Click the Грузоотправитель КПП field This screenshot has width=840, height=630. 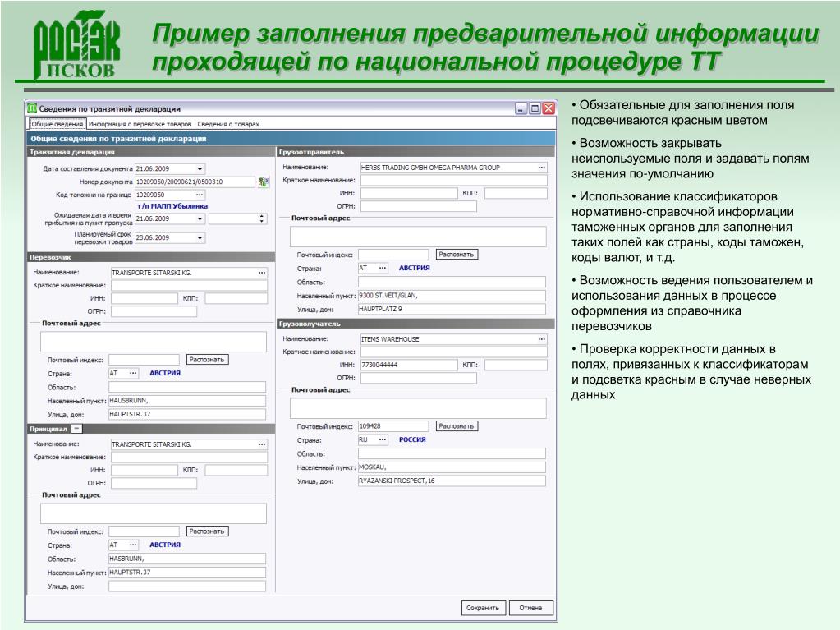point(516,193)
